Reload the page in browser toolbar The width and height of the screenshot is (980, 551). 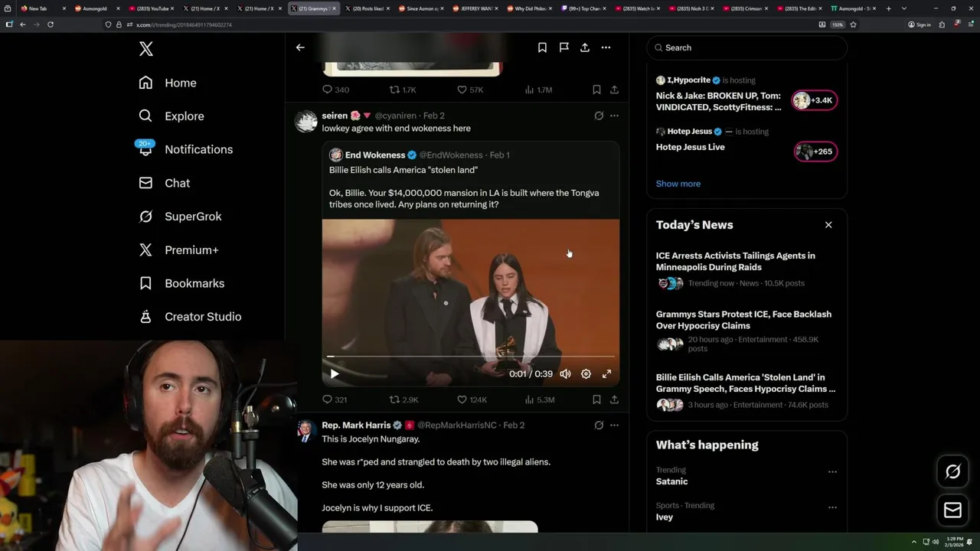[51, 24]
